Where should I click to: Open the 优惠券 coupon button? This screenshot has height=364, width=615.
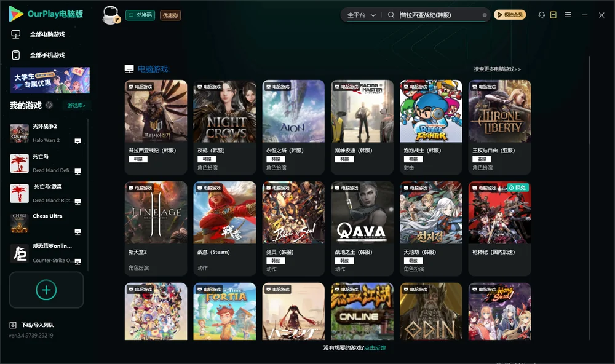click(170, 15)
